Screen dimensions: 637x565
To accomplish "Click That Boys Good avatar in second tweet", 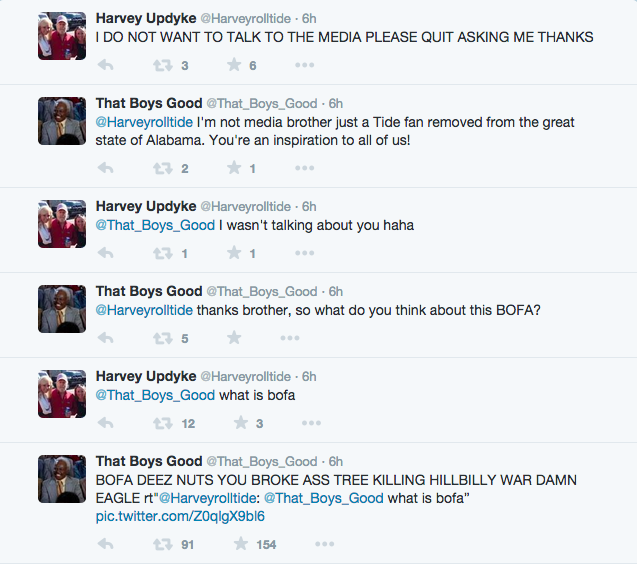I will click(x=62, y=121).
